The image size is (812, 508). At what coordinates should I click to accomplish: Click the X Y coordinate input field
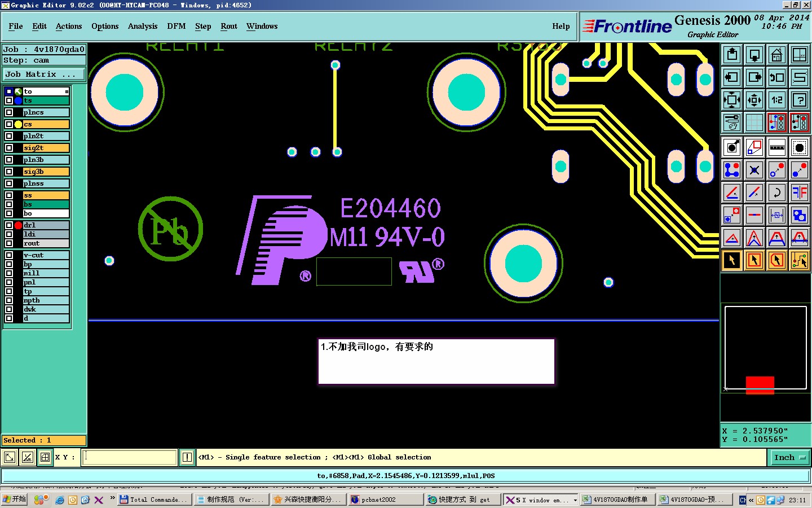tap(130, 458)
